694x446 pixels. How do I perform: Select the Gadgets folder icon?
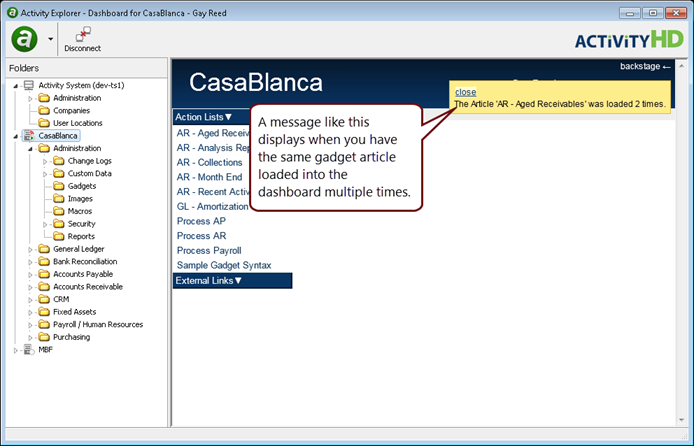58,186
